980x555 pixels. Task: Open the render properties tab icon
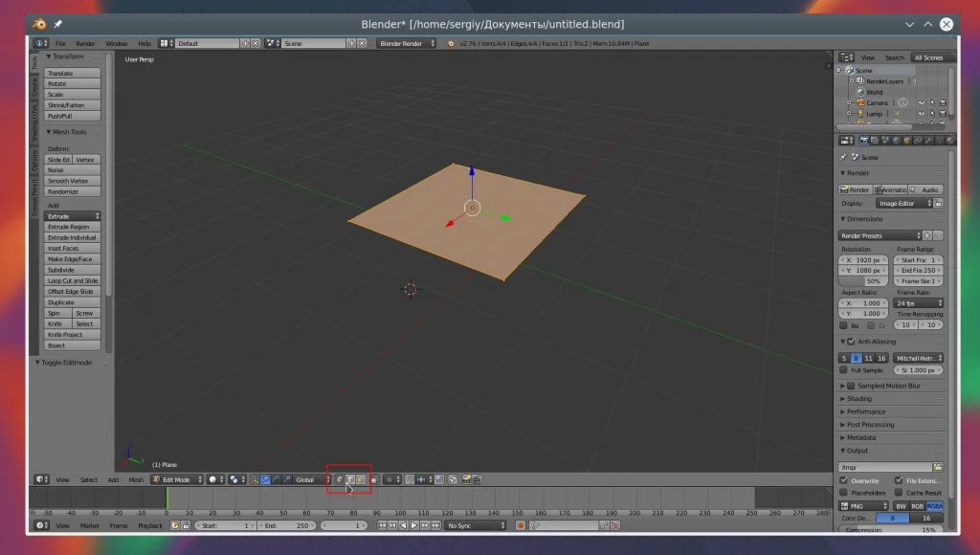(863, 141)
